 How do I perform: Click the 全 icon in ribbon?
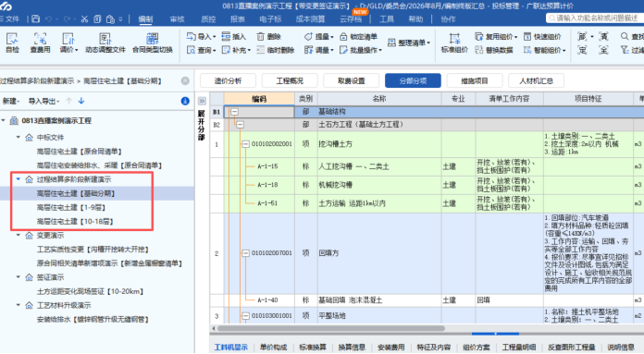[603, 50]
